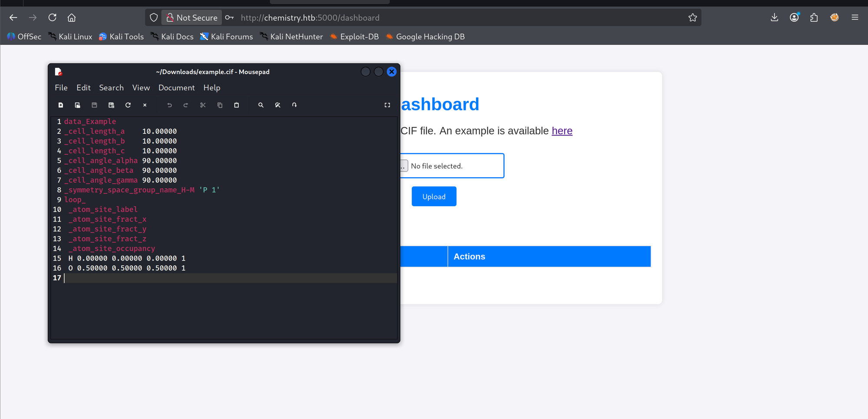This screenshot has height=419, width=868.
Task: Open the Firefox downloads panel
Action: (774, 18)
